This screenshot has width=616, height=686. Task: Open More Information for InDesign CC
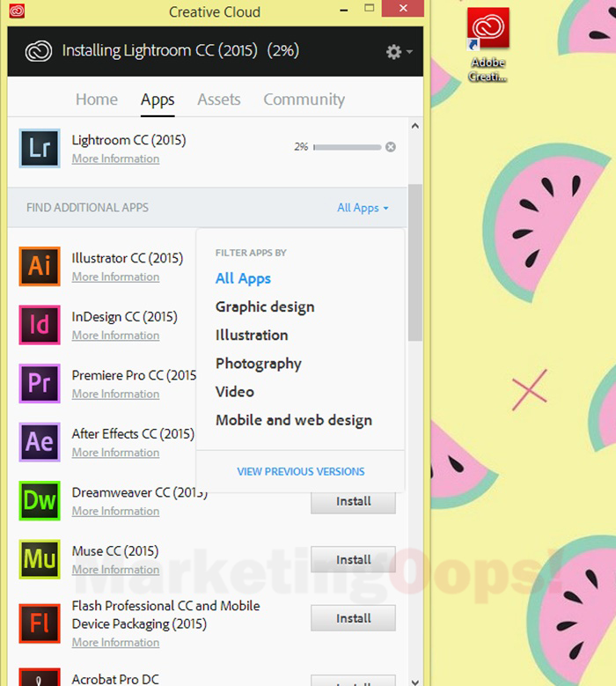(x=115, y=336)
